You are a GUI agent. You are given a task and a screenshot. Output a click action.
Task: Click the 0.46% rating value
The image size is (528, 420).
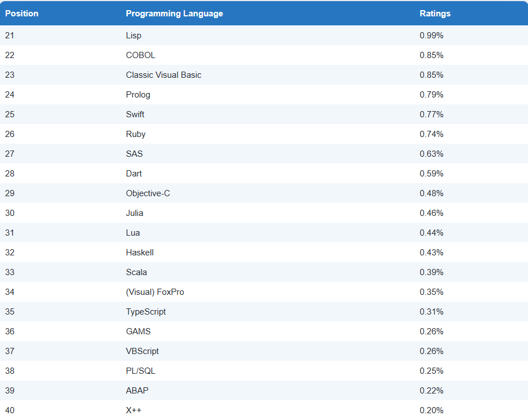(431, 213)
